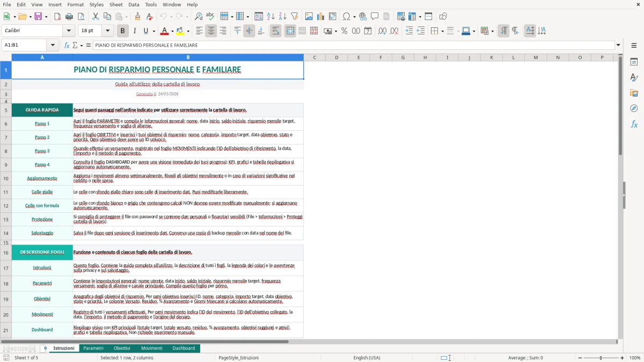Image resolution: width=644 pixels, height=362 pixels.
Task: Open the font color dropdown arrow
Action: (172, 31)
